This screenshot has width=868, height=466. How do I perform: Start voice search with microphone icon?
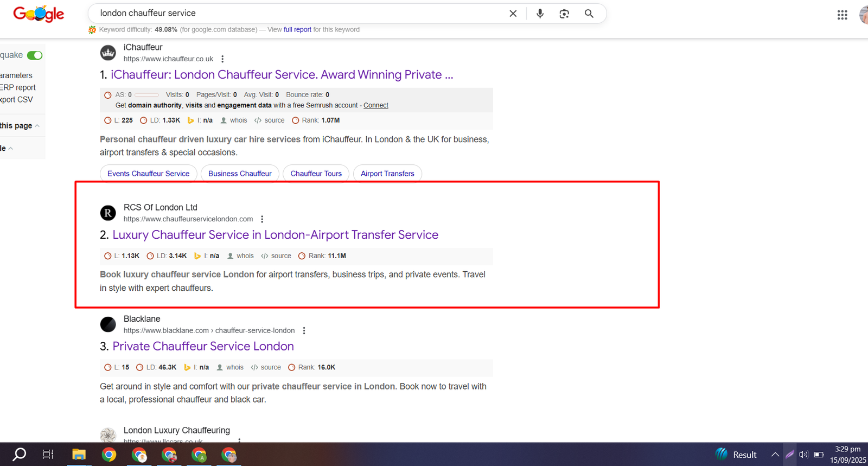[x=540, y=14]
